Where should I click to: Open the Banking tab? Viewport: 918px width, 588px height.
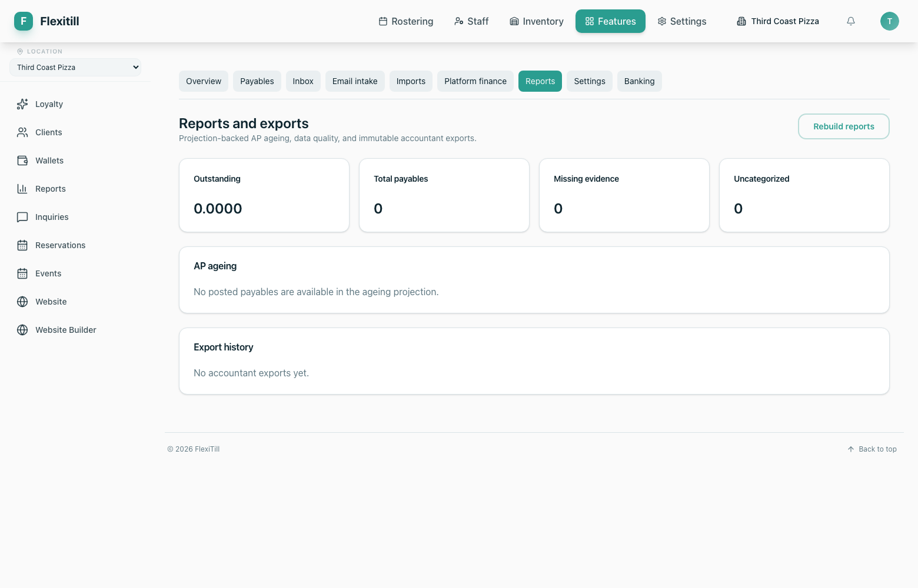pos(640,81)
